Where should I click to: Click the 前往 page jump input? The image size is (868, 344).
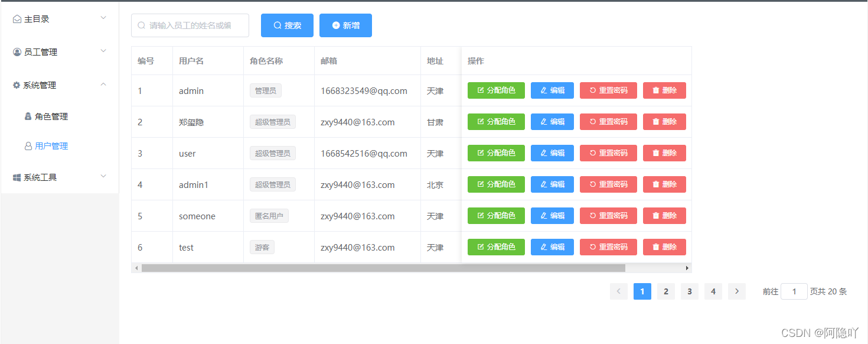tap(794, 291)
